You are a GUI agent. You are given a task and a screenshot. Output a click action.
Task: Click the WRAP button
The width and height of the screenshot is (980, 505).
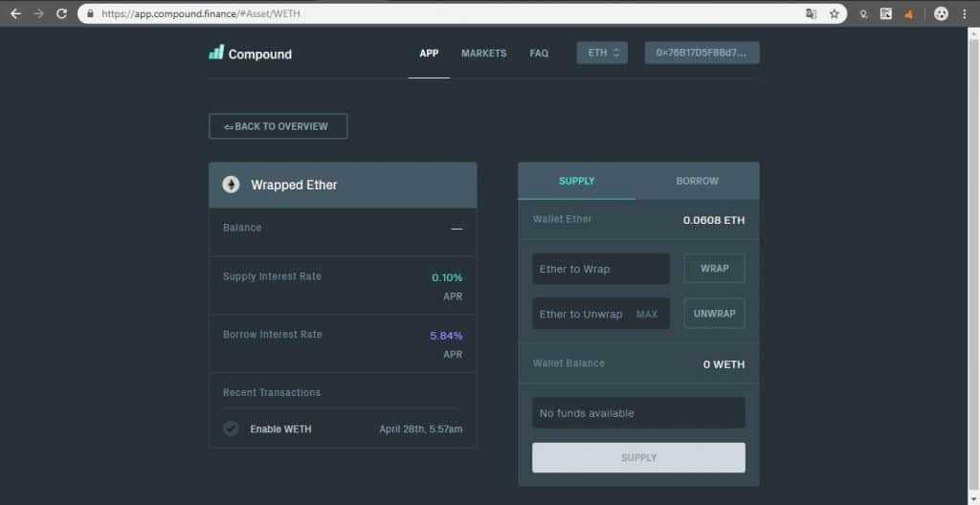coord(714,268)
